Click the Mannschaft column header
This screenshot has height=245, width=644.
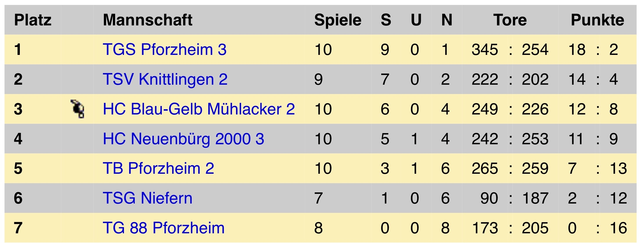[x=148, y=20]
